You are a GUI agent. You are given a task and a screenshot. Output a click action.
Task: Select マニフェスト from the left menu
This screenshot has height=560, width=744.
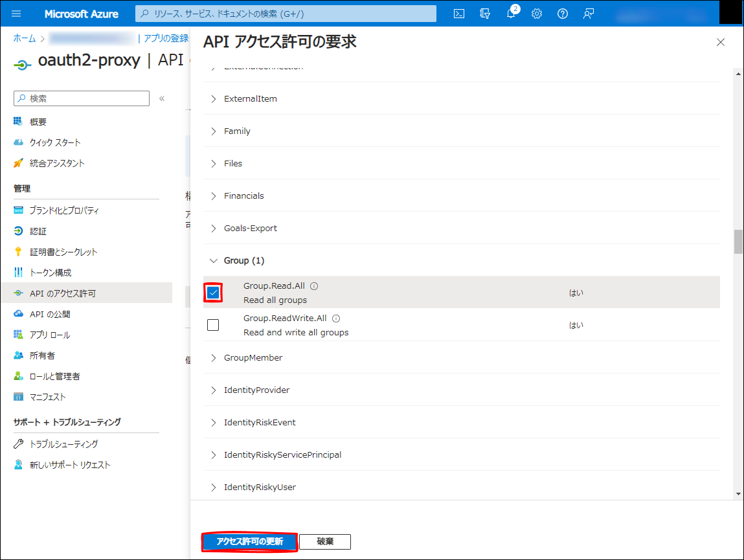47,397
